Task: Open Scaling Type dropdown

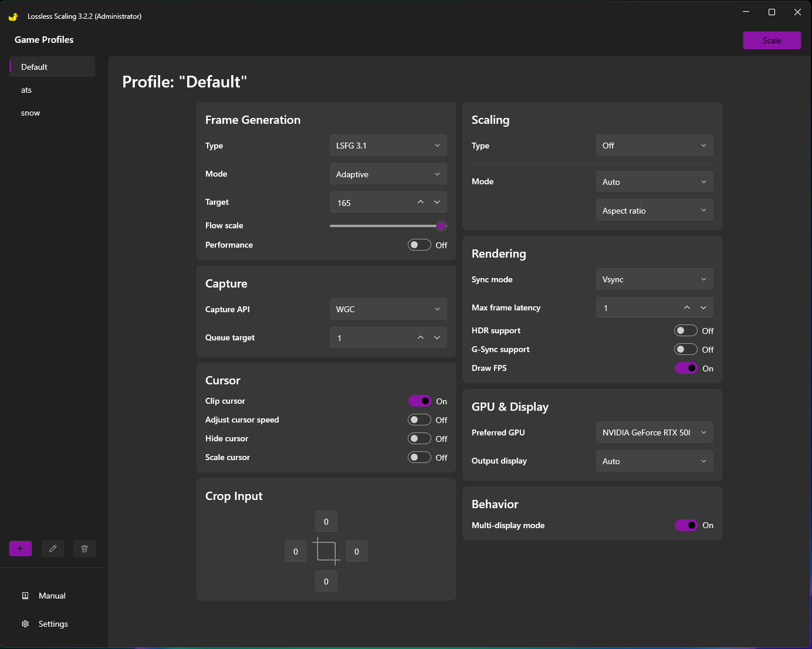Action: click(x=654, y=146)
